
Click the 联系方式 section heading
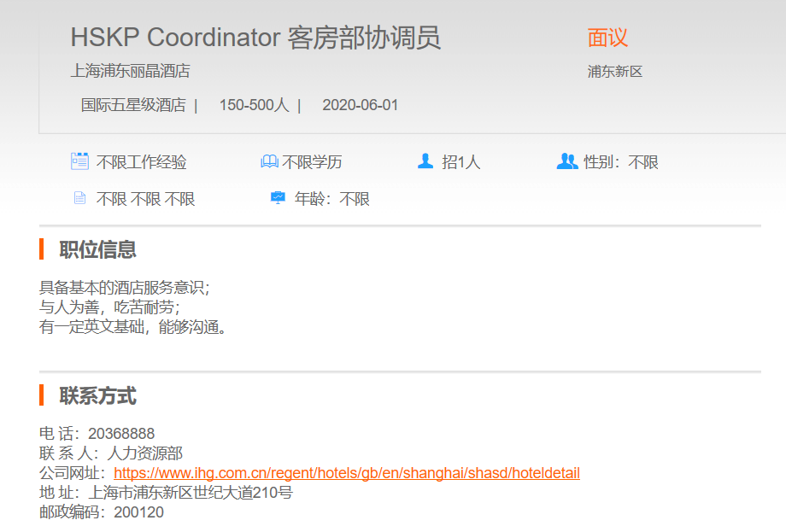97,396
